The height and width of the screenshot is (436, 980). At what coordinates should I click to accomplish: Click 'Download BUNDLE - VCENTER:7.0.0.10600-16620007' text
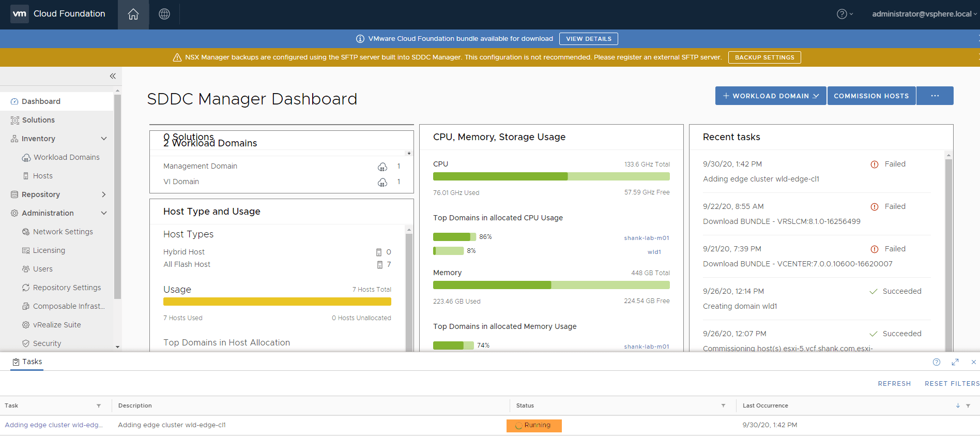point(798,264)
